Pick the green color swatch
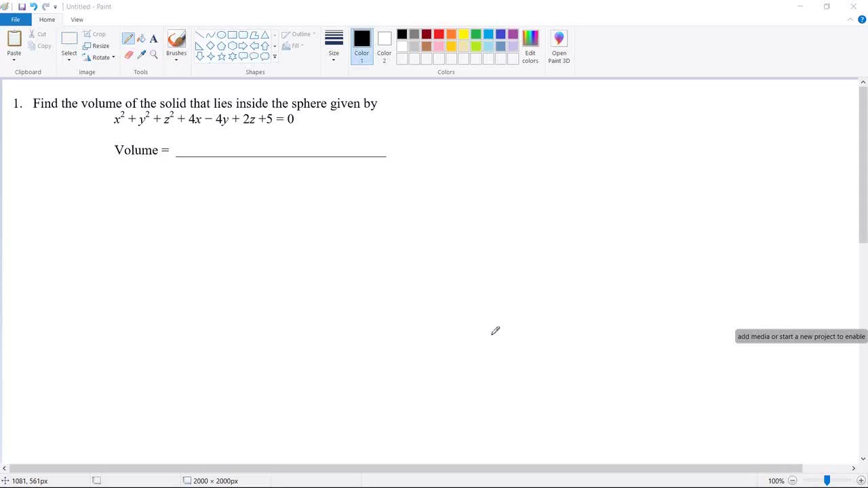 (x=476, y=34)
